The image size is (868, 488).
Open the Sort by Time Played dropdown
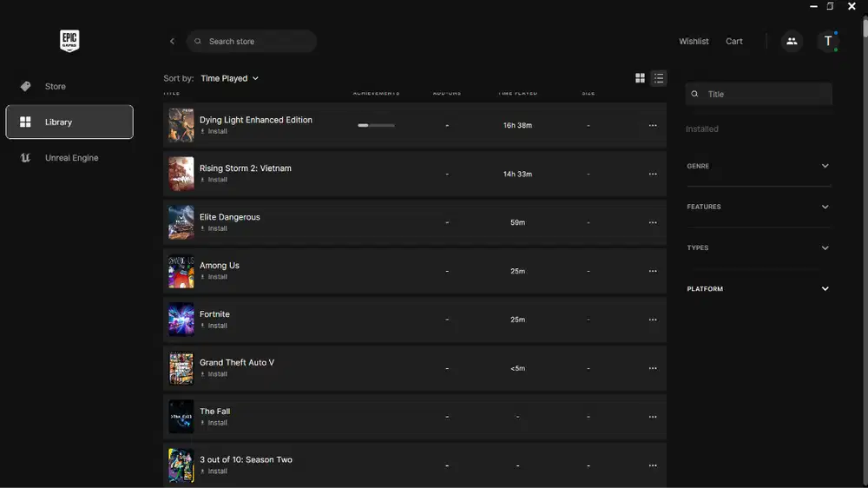click(229, 78)
